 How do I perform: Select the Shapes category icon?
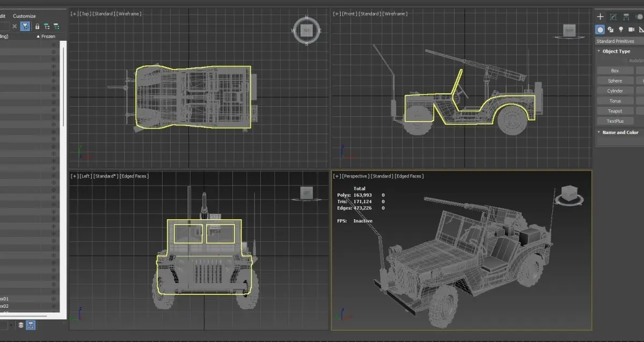pos(611,29)
